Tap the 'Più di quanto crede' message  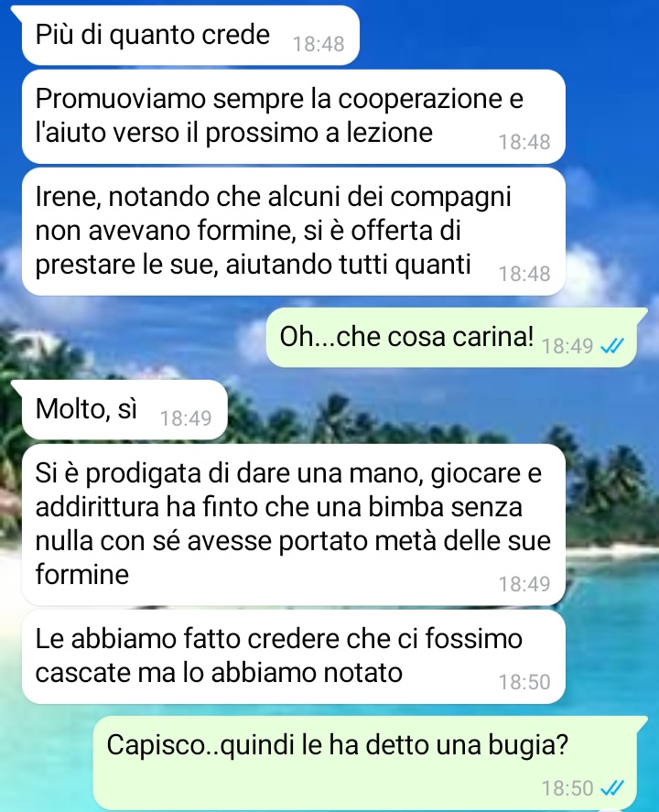point(190,35)
